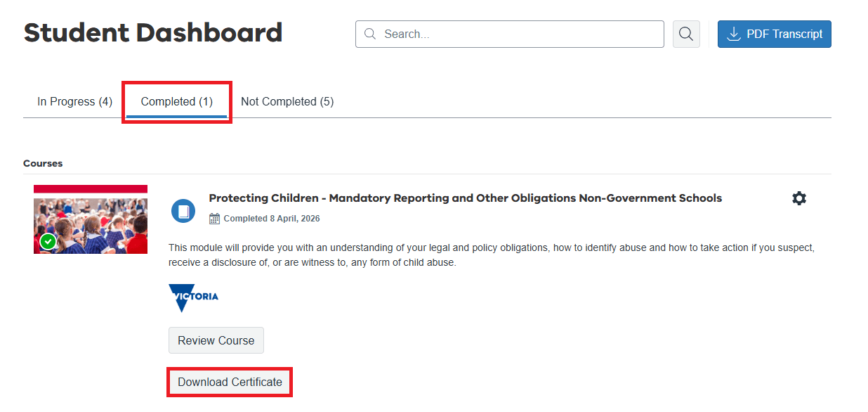Click the Completed 8 April 2026 date text
This screenshot has height=412, width=868.
(270, 218)
